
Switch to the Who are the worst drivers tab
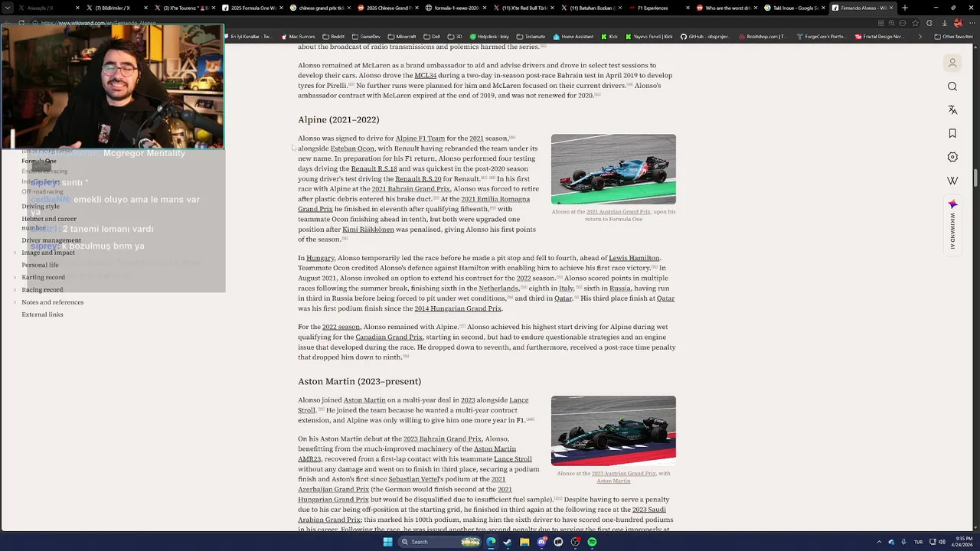[x=726, y=8]
